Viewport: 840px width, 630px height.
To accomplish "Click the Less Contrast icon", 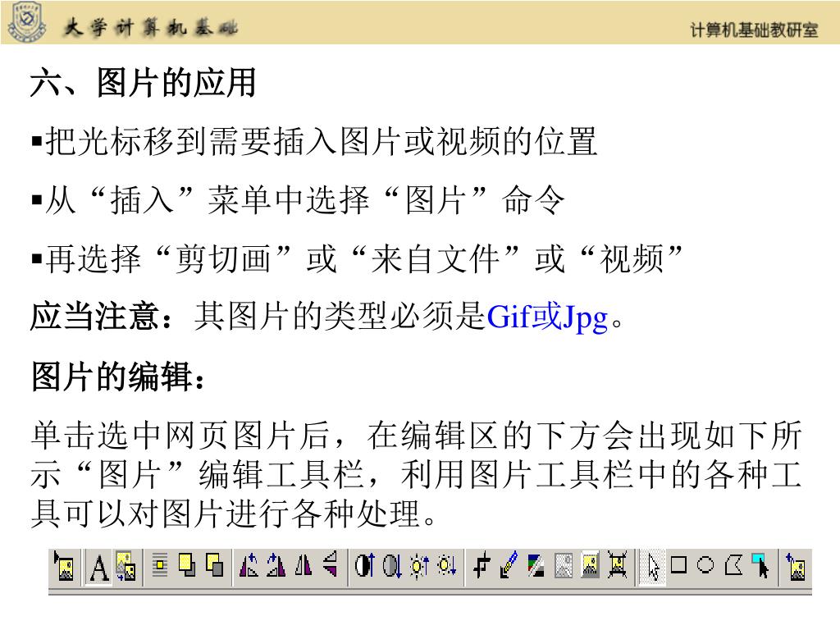I will tap(391, 566).
